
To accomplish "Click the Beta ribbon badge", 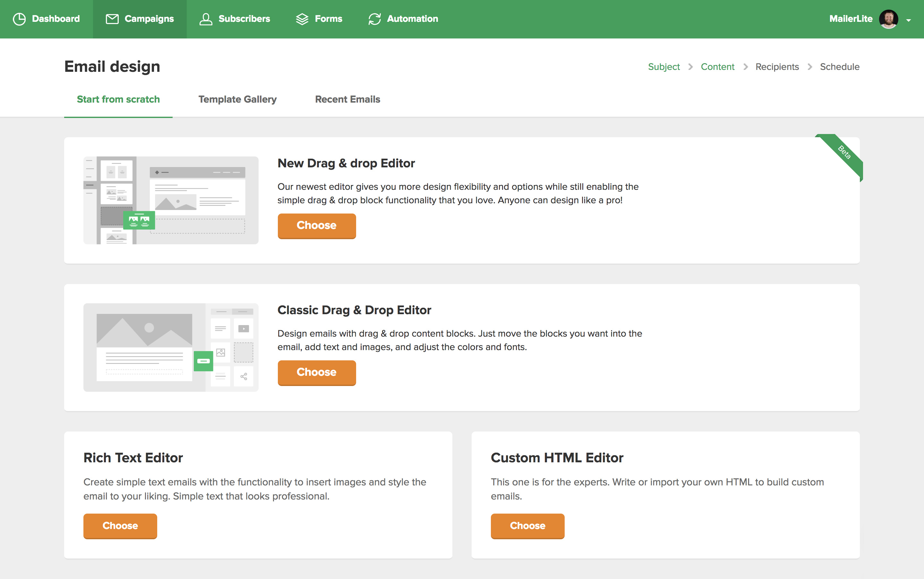I will click(x=844, y=152).
